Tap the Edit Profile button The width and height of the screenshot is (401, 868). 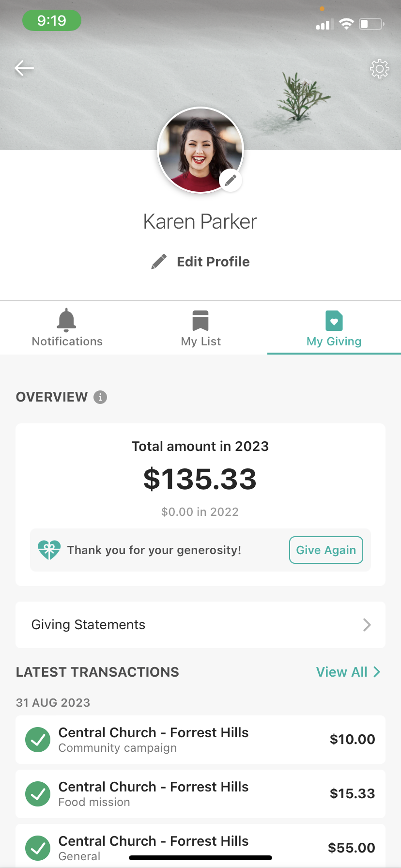[x=200, y=262]
